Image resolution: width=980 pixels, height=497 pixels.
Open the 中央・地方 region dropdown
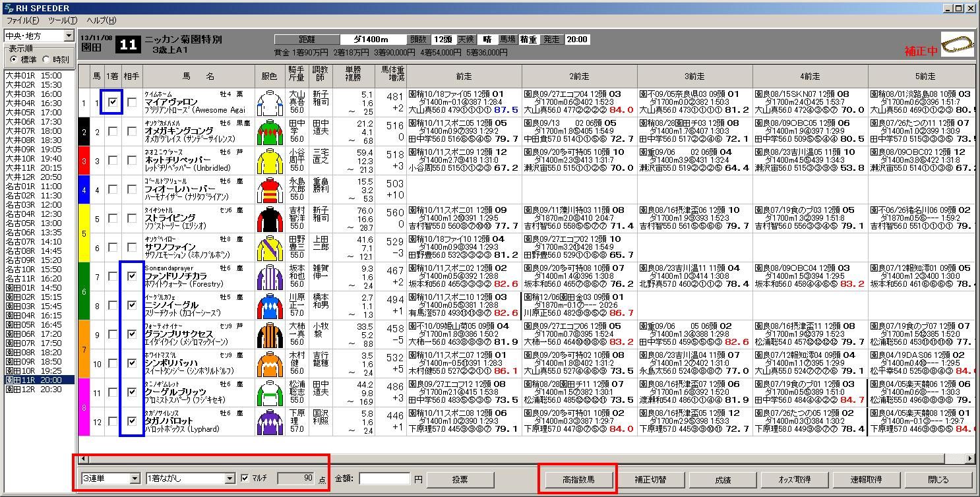(x=69, y=36)
